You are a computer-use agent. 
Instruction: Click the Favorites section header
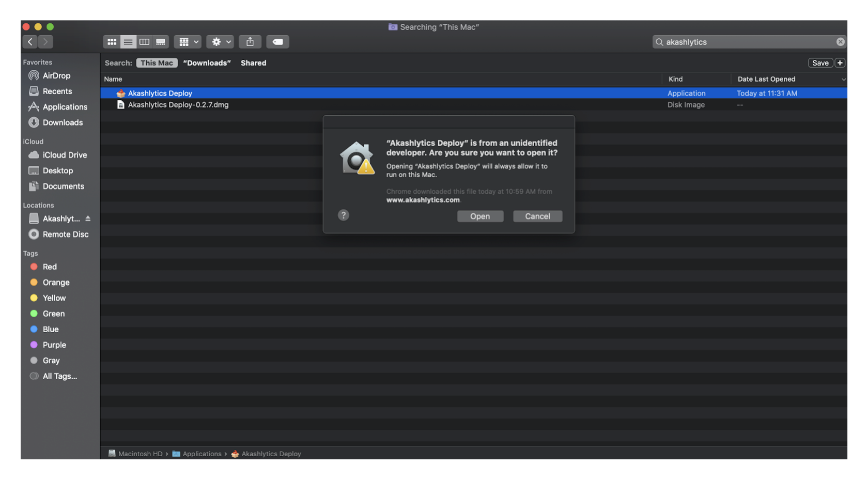[38, 62]
